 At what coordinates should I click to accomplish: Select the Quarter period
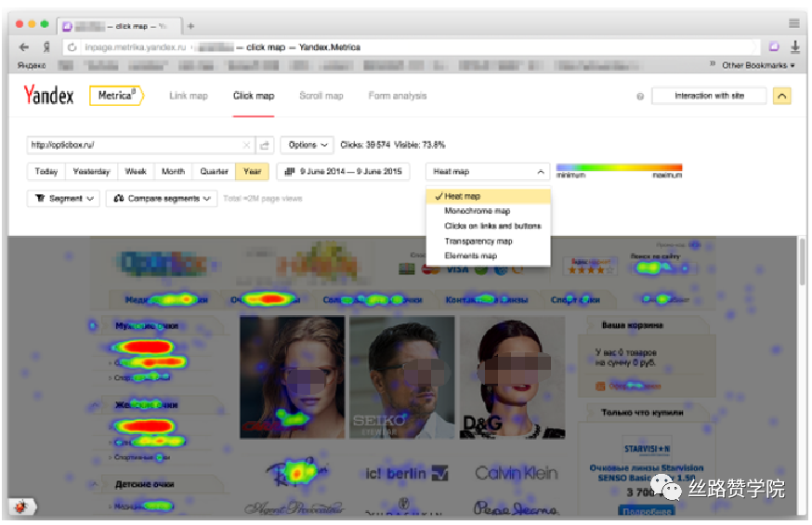[214, 171]
